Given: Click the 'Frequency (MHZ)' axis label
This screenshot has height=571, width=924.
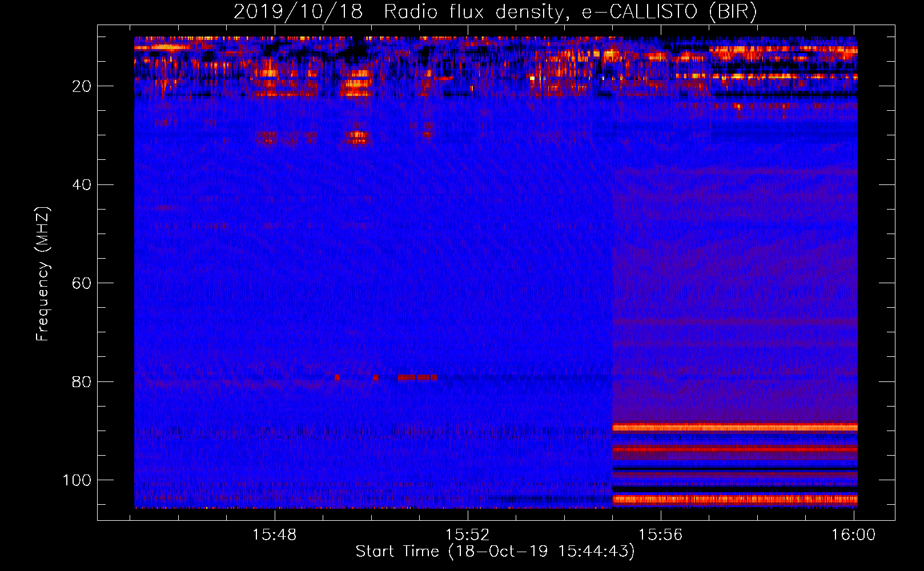Looking at the screenshot, I should 43,274.
